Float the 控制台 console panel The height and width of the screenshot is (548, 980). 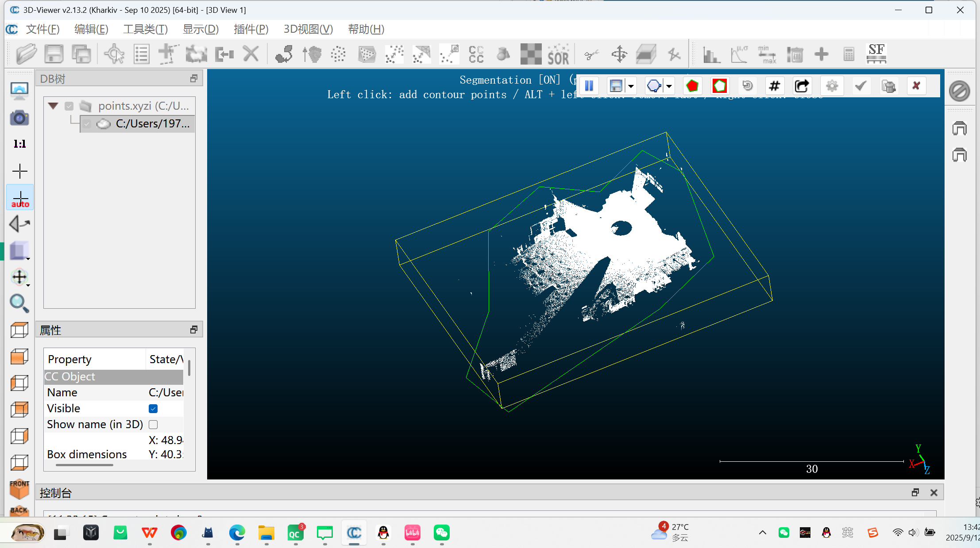click(x=915, y=493)
